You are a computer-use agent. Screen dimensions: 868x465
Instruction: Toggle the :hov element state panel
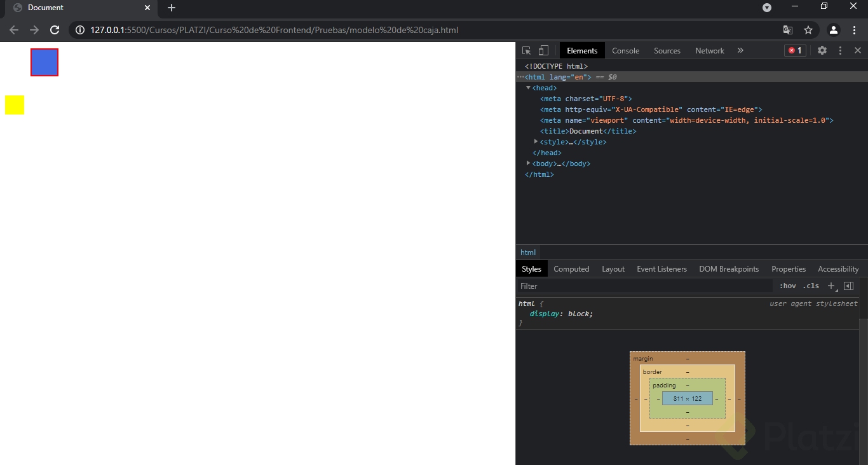coord(787,286)
